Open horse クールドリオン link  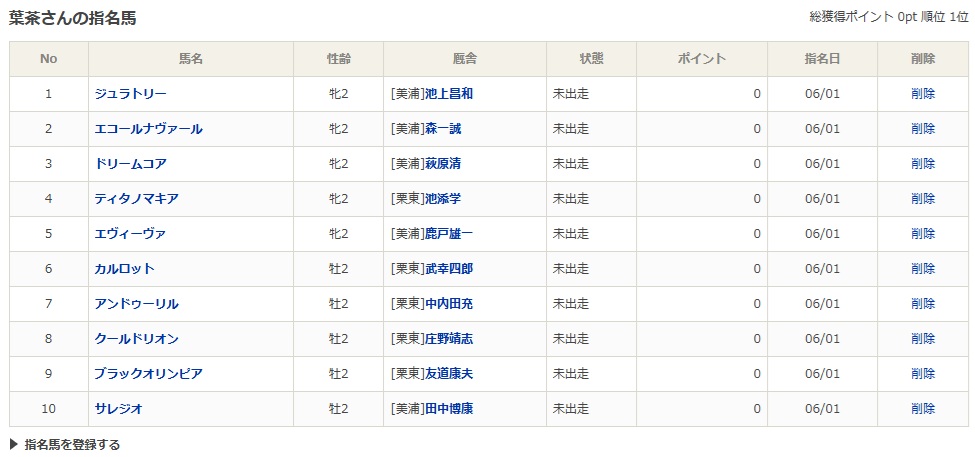pyautogui.click(x=137, y=339)
